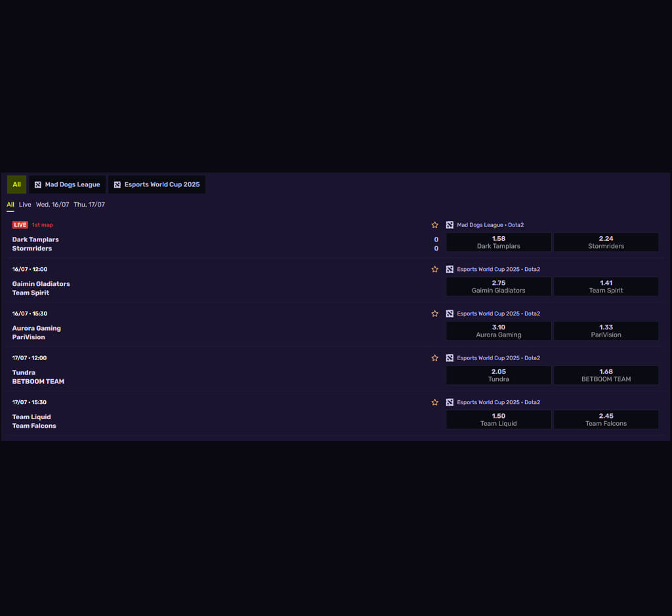This screenshot has height=616, width=672.
Task: Select the green All tournaments tab
Action: coord(16,184)
